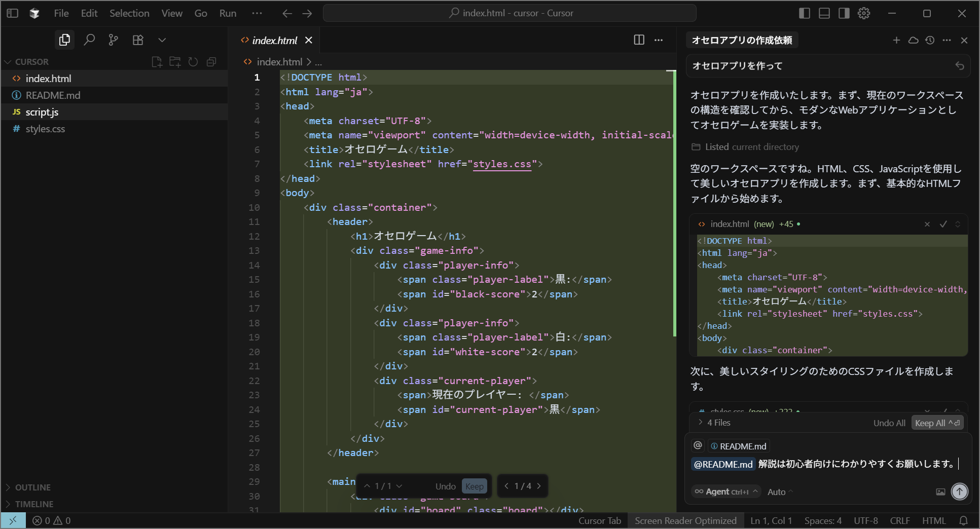The height and width of the screenshot is (529, 980).
Task: Click Keep All changes button
Action: coord(937,423)
